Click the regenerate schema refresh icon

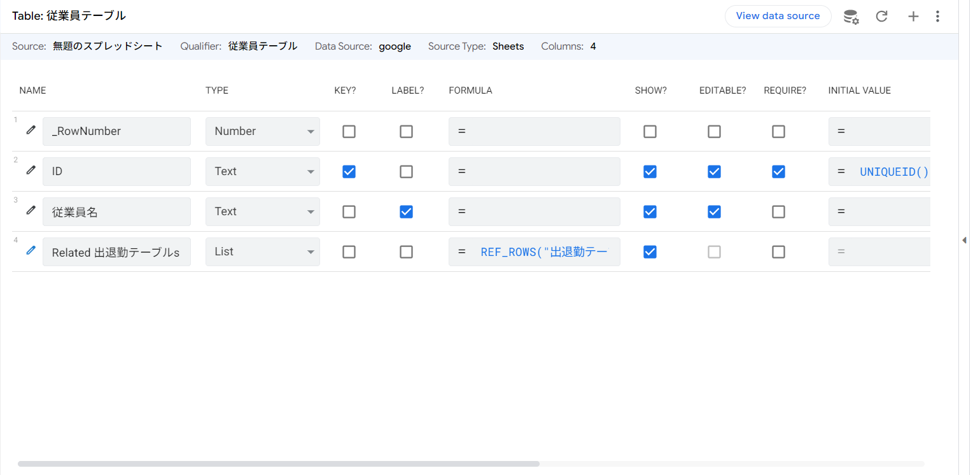click(881, 17)
